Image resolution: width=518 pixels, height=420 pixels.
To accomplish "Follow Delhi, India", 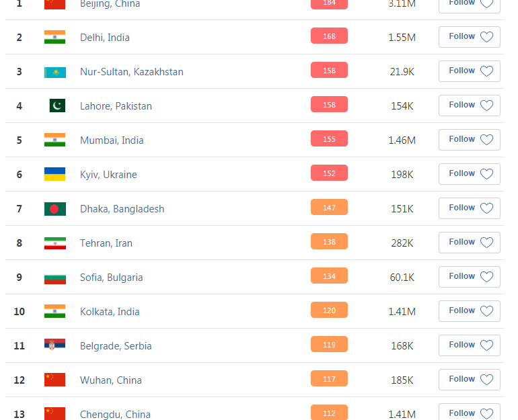I will click(470, 37).
